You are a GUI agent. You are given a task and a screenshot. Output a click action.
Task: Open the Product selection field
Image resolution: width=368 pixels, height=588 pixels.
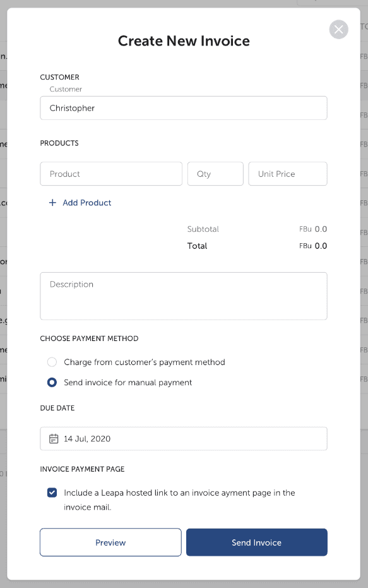point(110,174)
